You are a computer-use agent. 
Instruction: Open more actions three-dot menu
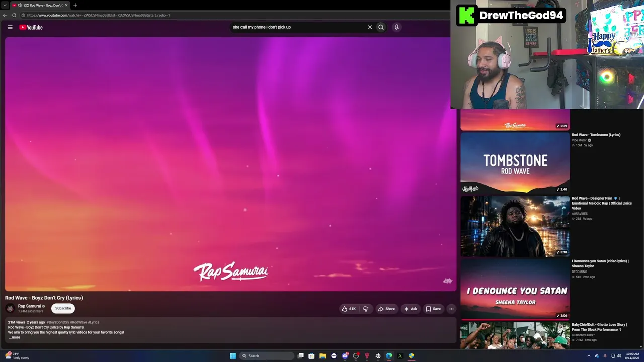click(451, 309)
